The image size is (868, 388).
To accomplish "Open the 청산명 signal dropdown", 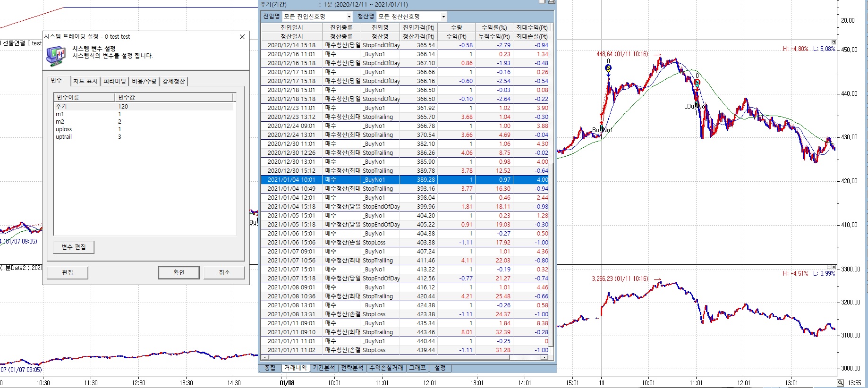I will point(443,17).
